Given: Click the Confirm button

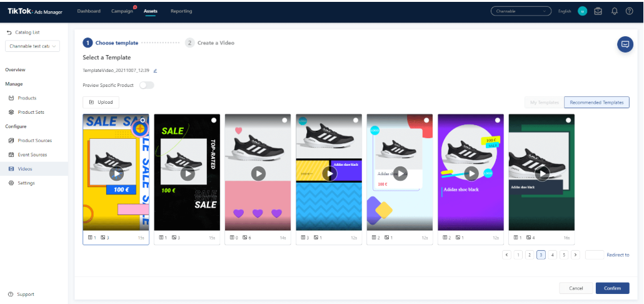Looking at the screenshot, I should [612, 288].
